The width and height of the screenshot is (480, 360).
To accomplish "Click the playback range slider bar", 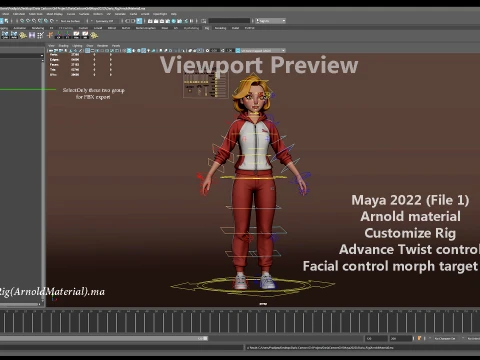I will pyautogui.click(x=104, y=338).
